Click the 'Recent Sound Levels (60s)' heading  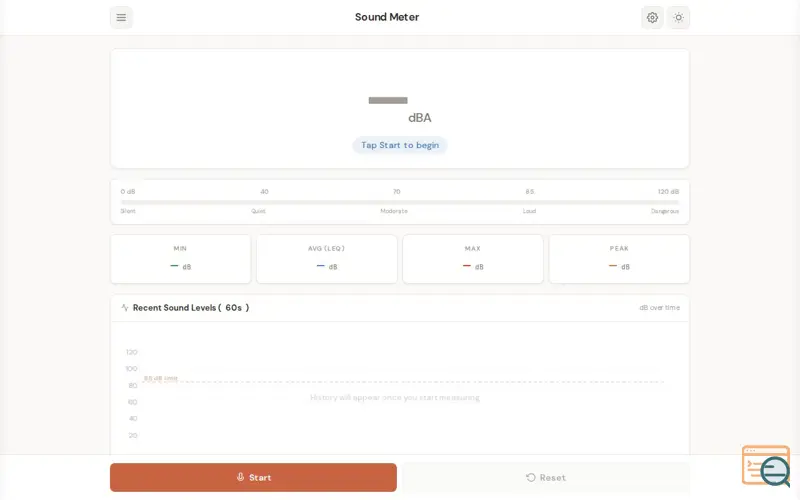pos(191,308)
